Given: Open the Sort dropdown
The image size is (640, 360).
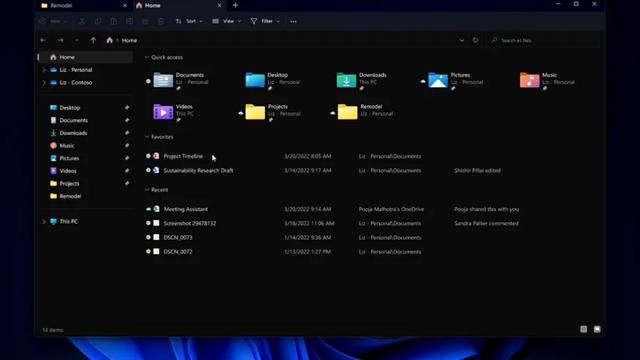Looking at the screenshot, I should tap(189, 21).
